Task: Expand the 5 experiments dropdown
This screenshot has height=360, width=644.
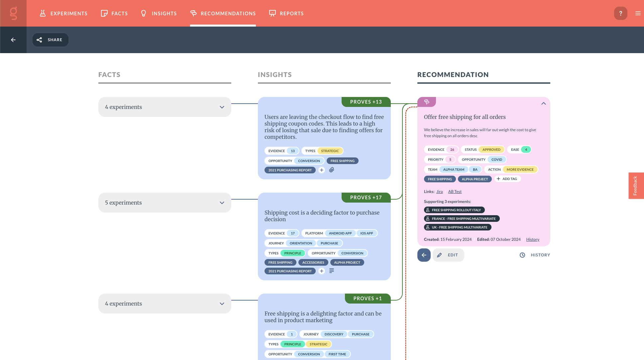Action: (164, 203)
